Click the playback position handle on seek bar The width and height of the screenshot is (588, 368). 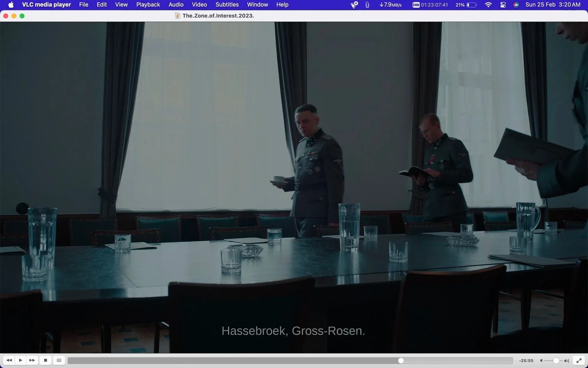(x=401, y=361)
